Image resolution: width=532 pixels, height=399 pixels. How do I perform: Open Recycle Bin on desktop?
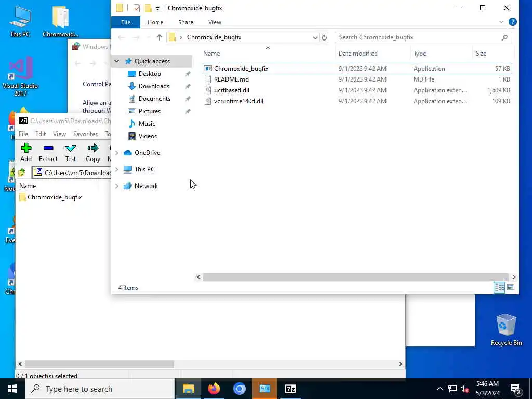506,330
